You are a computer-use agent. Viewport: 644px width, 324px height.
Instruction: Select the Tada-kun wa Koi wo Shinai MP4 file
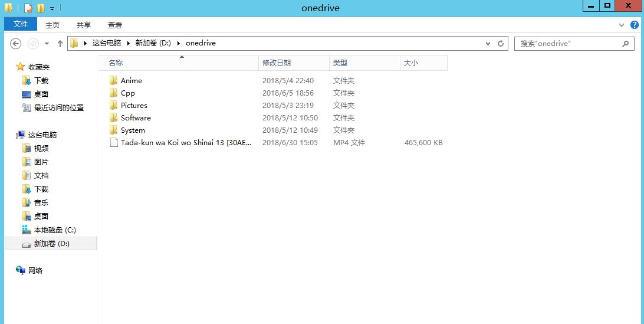coord(186,143)
